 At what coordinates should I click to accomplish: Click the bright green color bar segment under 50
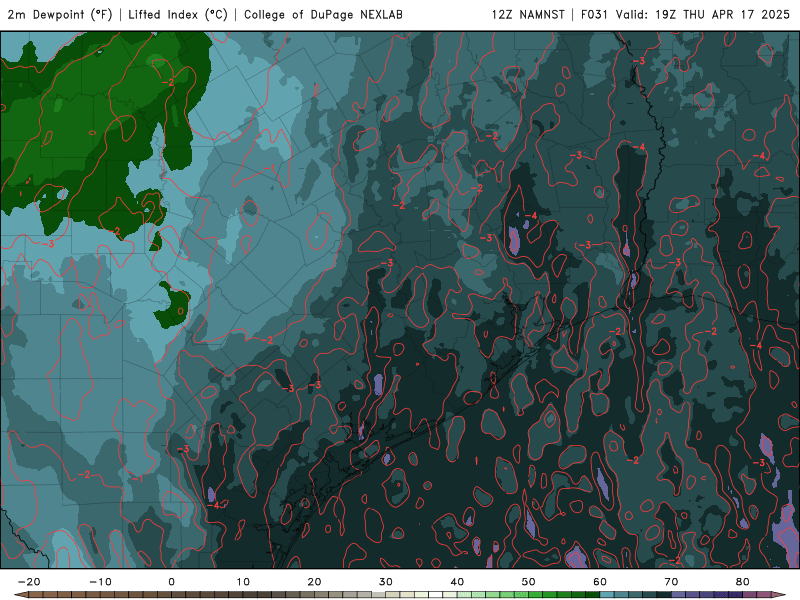point(536,595)
